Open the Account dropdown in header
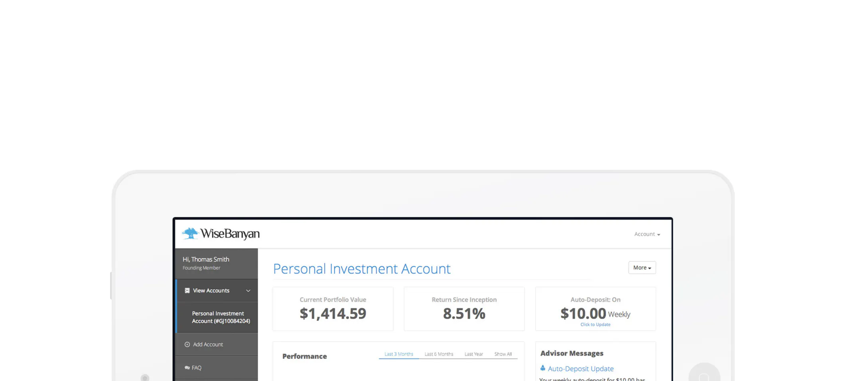Viewport: 868px width, 381px height. tap(647, 234)
